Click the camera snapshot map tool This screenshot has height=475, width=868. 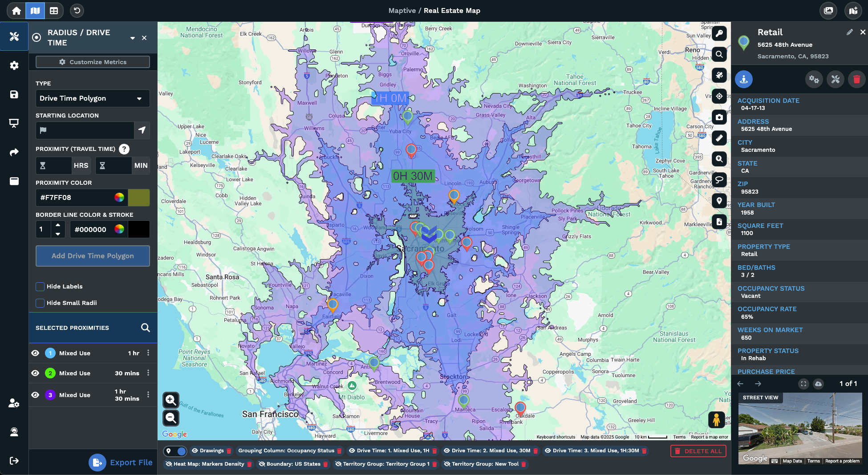click(719, 117)
